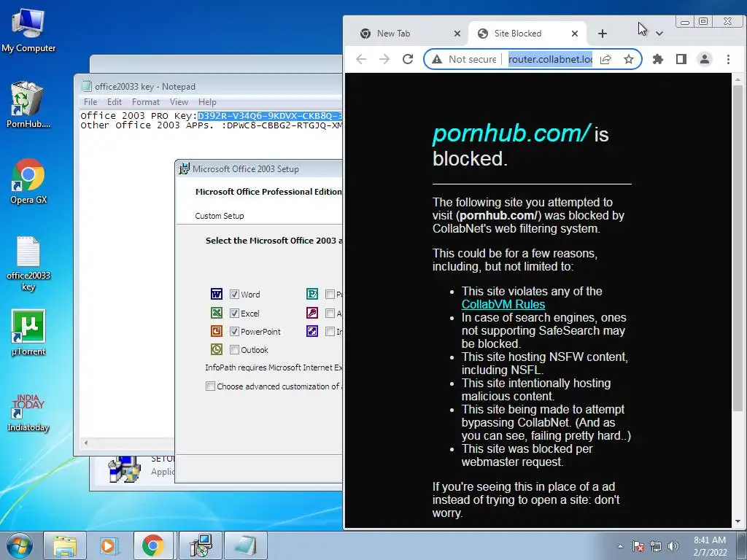
Task: Go back in Chrome browser
Action: pos(361,59)
